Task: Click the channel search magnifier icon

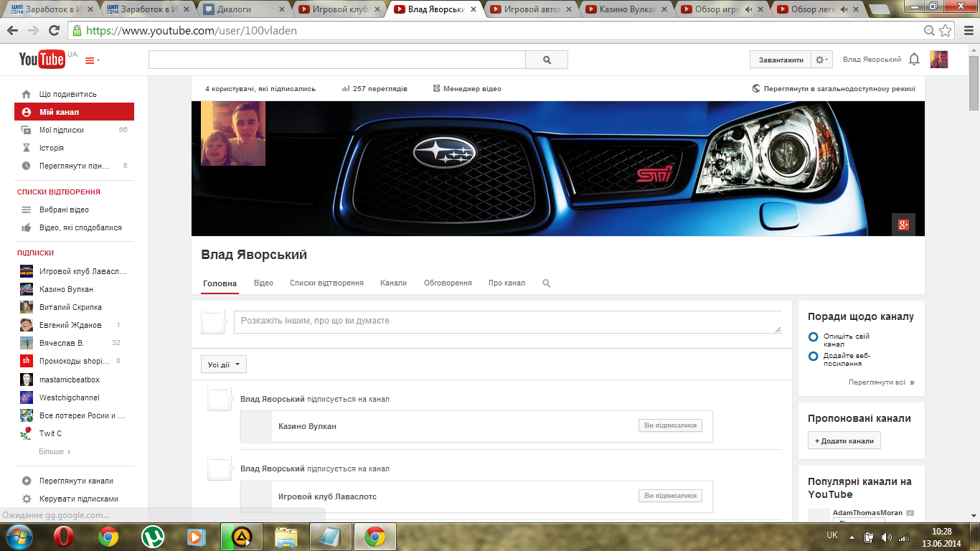Action: tap(547, 283)
